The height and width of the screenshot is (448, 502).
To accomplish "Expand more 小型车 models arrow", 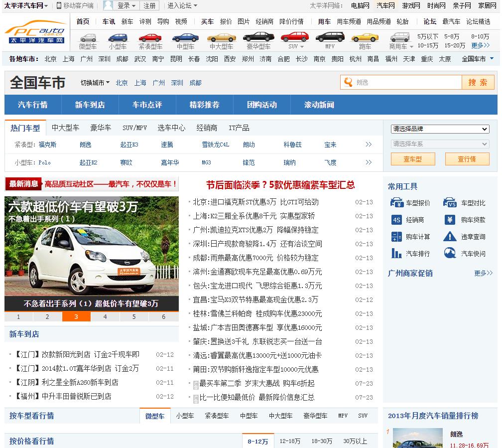I will click(x=369, y=162).
